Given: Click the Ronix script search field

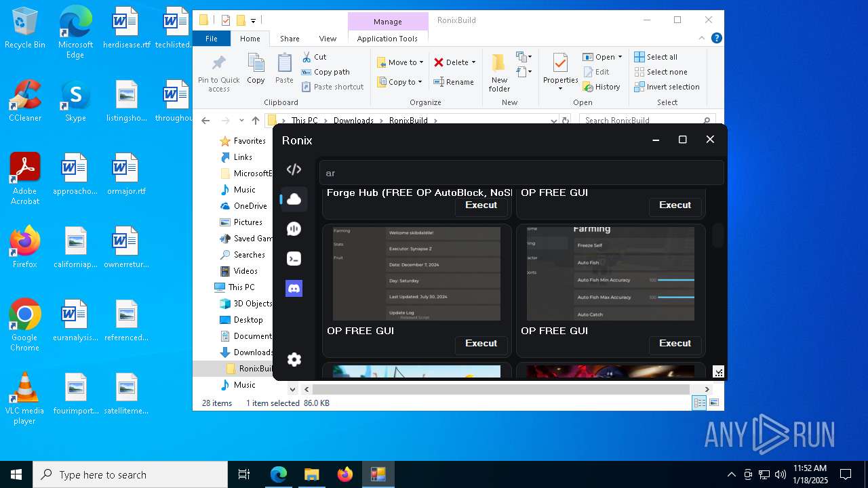Looking at the screenshot, I should [521, 173].
